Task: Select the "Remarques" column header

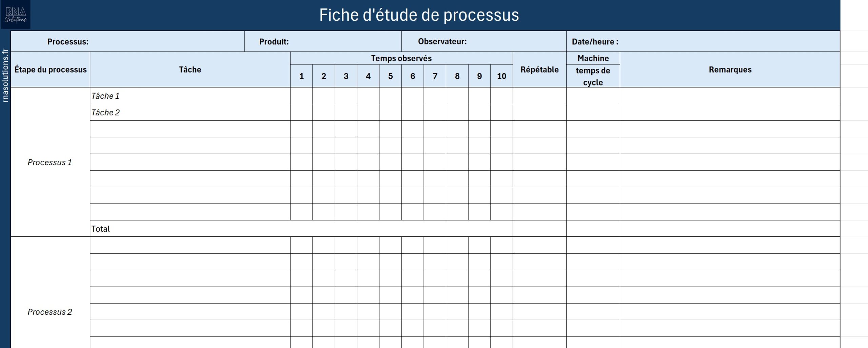Action: pos(730,70)
